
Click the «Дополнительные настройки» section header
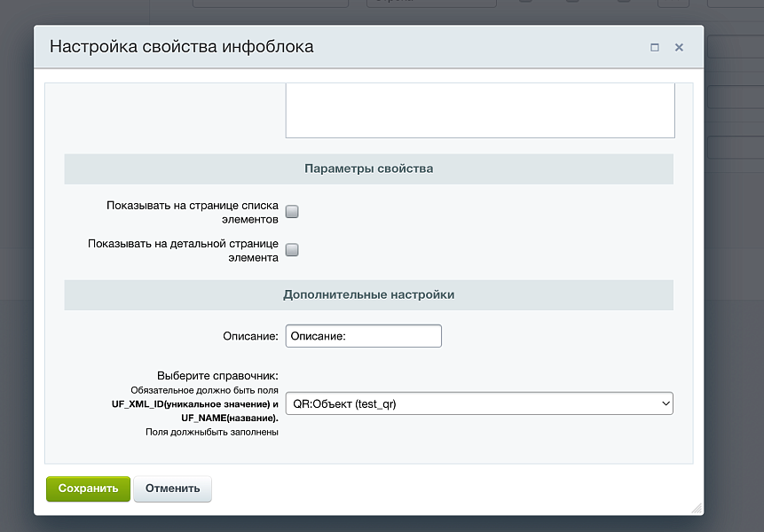[367, 293]
